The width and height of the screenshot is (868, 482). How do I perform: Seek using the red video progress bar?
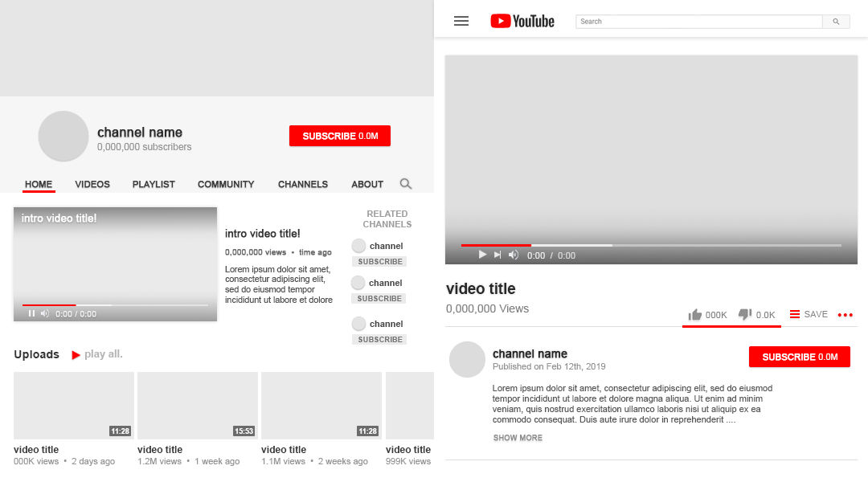click(496, 245)
